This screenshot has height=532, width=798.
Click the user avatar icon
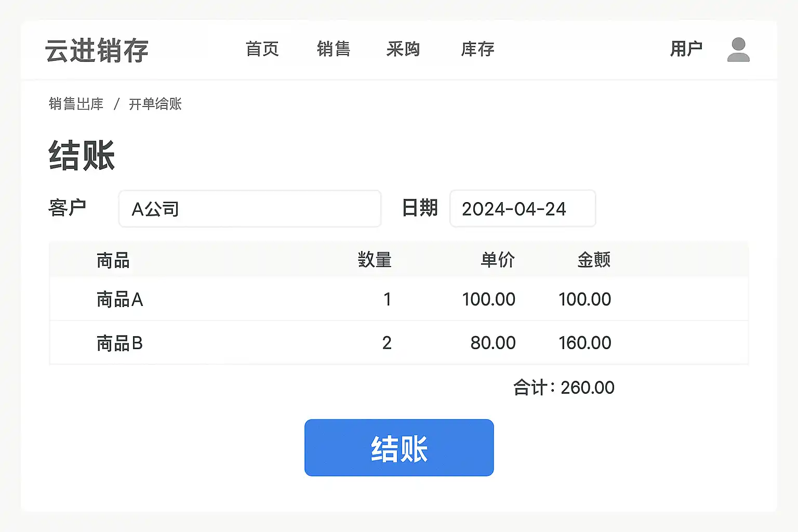(x=738, y=50)
